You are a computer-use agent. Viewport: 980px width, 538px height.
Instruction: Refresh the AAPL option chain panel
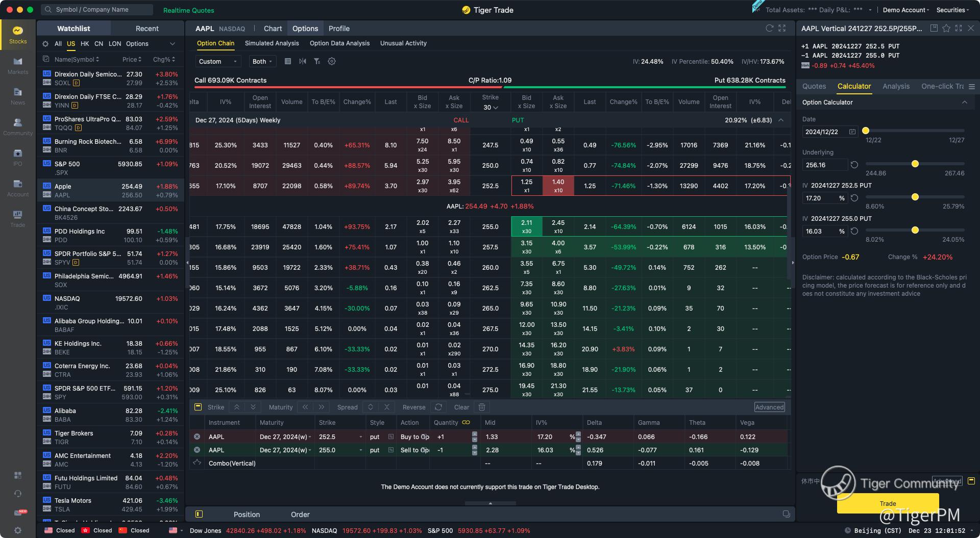tap(769, 28)
